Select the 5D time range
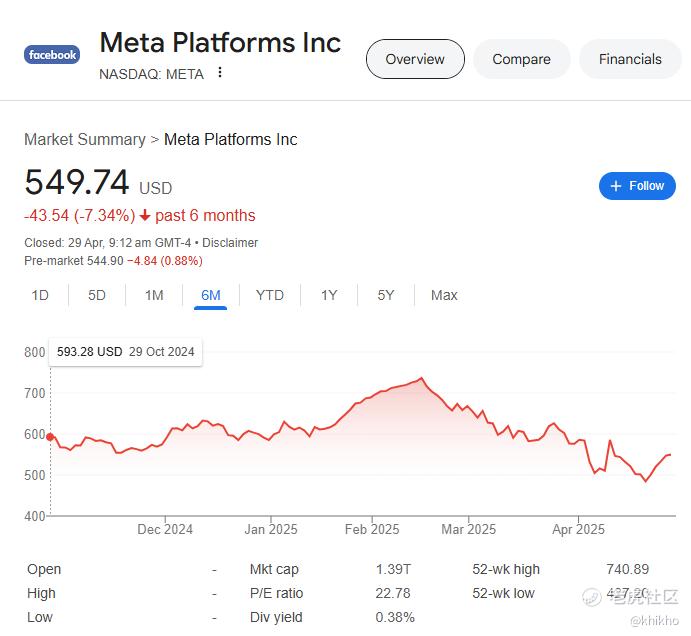 click(x=97, y=295)
